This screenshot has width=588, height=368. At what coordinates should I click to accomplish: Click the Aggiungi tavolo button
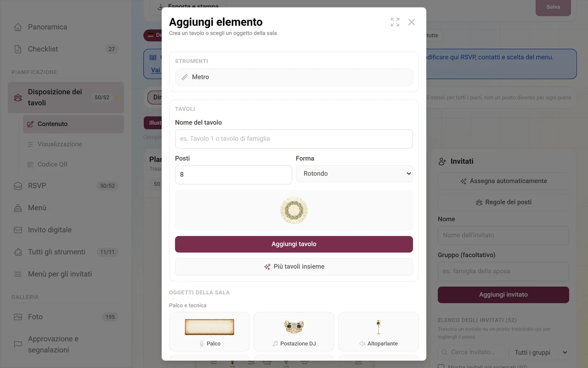click(294, 244)
